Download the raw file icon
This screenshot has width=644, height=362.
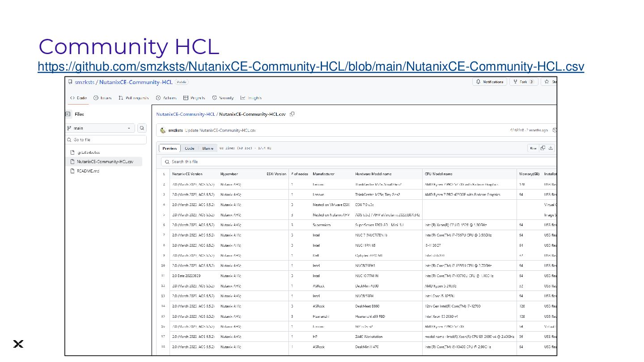[x=551, y=148]
